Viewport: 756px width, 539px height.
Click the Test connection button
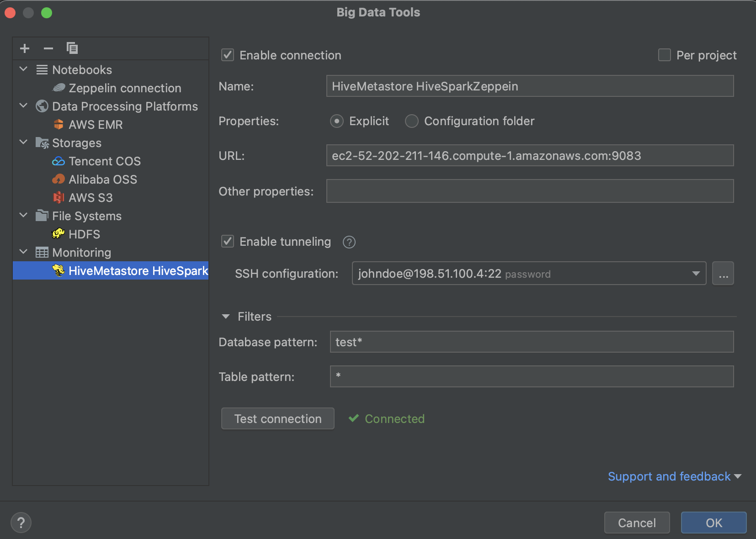click(278, 418)
